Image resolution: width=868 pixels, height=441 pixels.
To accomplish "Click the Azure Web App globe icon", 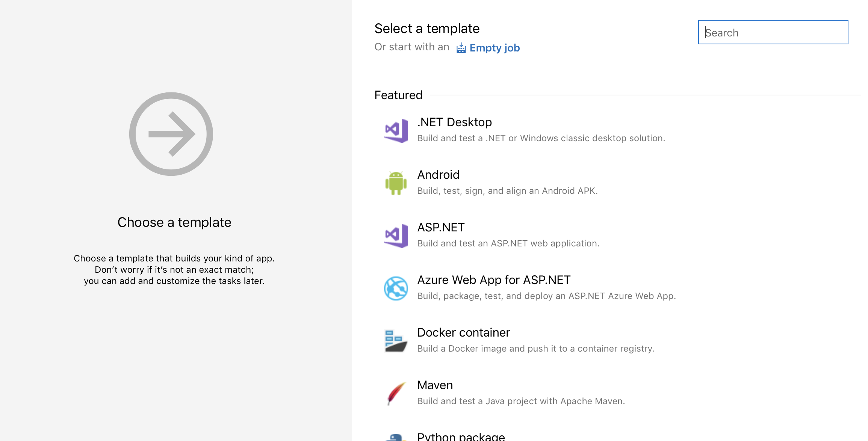I will [x=396, y=288].
